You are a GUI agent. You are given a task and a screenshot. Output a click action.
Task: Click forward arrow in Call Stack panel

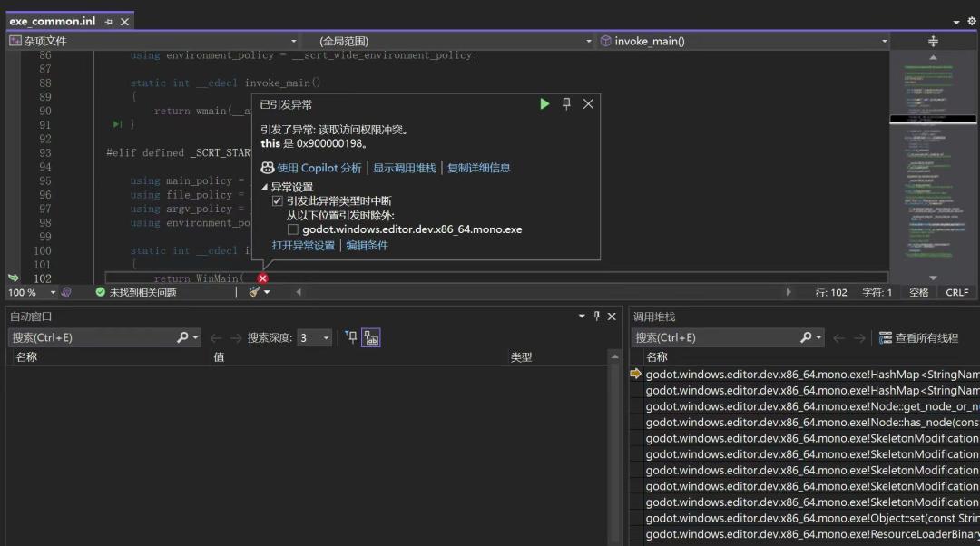tap(860, 338)
